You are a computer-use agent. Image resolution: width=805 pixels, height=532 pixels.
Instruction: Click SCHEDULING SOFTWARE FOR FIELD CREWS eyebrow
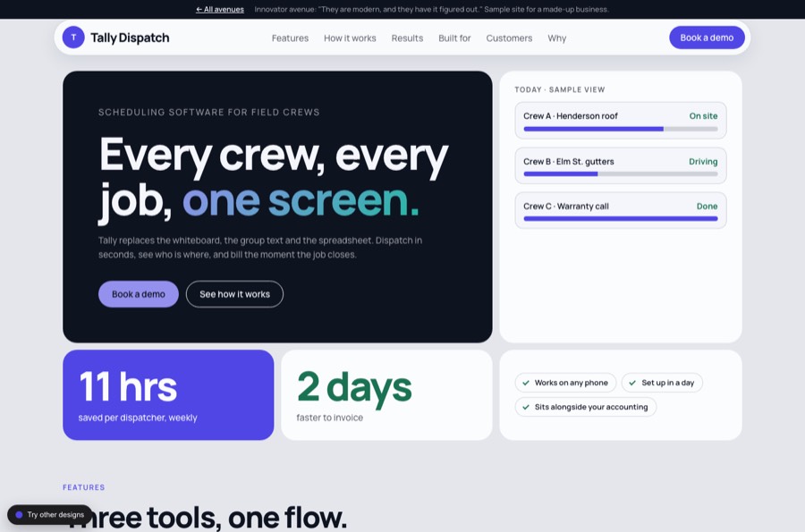(x=209, y=113)
